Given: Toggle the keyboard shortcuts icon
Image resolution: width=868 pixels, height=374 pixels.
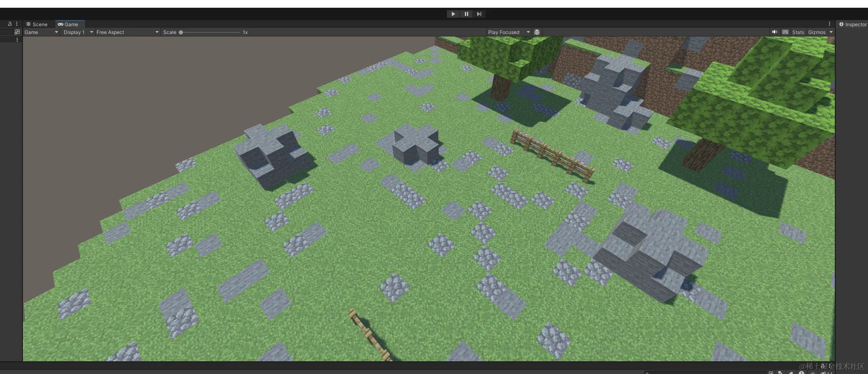Looking at the screenshot, I should click(785, 32).
